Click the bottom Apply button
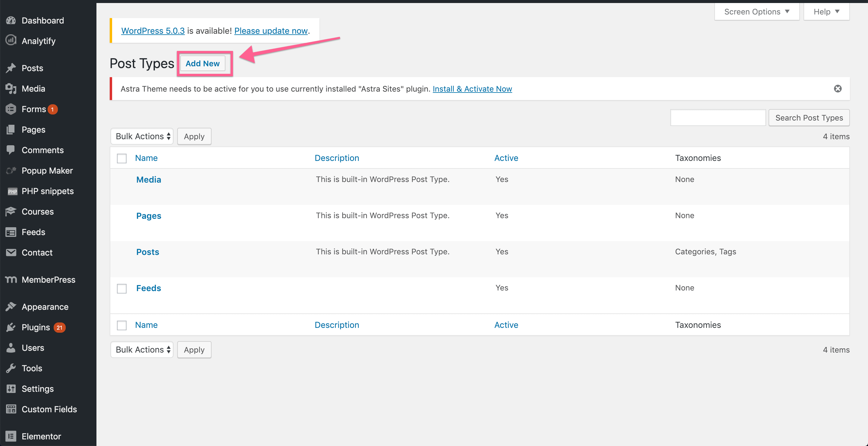The width and height of the screenshot is (868, 446). (194, 350)
